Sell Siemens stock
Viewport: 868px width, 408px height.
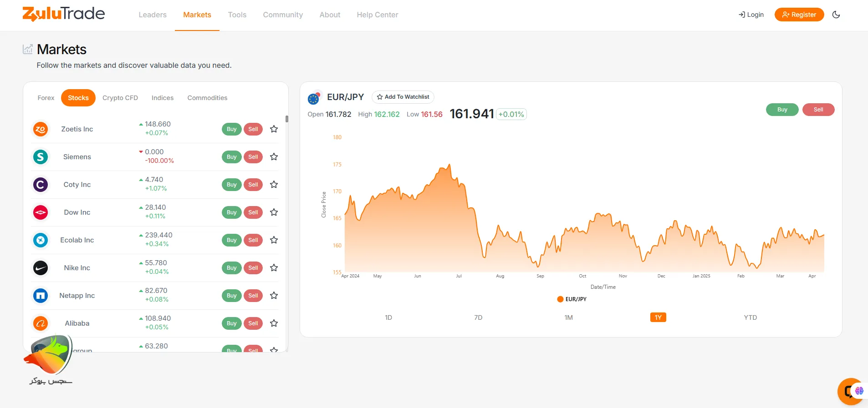coord(253,157)
